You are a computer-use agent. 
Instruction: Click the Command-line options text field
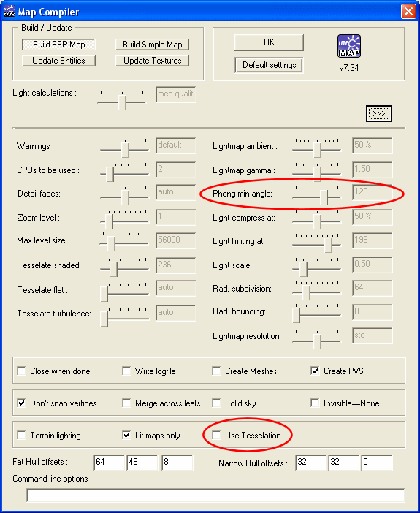pos(215,495)
